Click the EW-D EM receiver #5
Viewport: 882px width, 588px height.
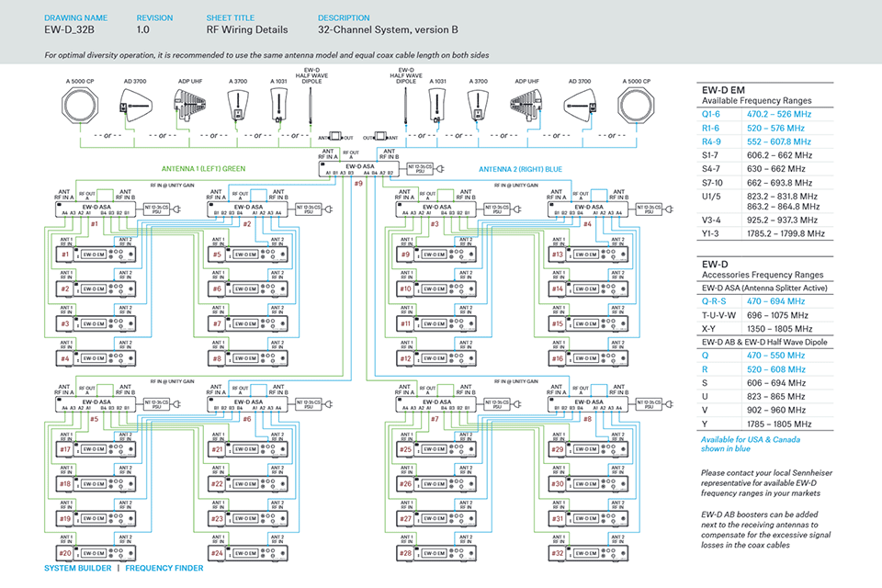click(248, 254)
